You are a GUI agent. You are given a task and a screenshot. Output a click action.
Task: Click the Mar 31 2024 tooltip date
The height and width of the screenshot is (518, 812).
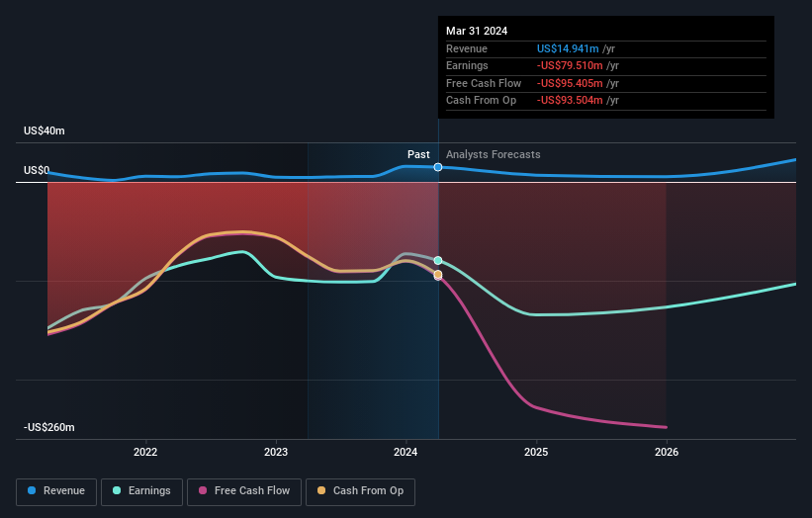477,31
